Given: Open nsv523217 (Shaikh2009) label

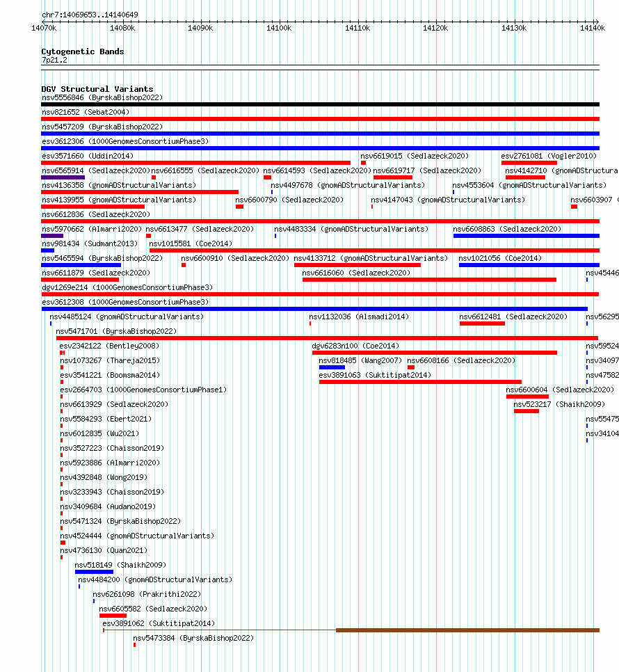Looking at the screenshot, I should (559, 403).
